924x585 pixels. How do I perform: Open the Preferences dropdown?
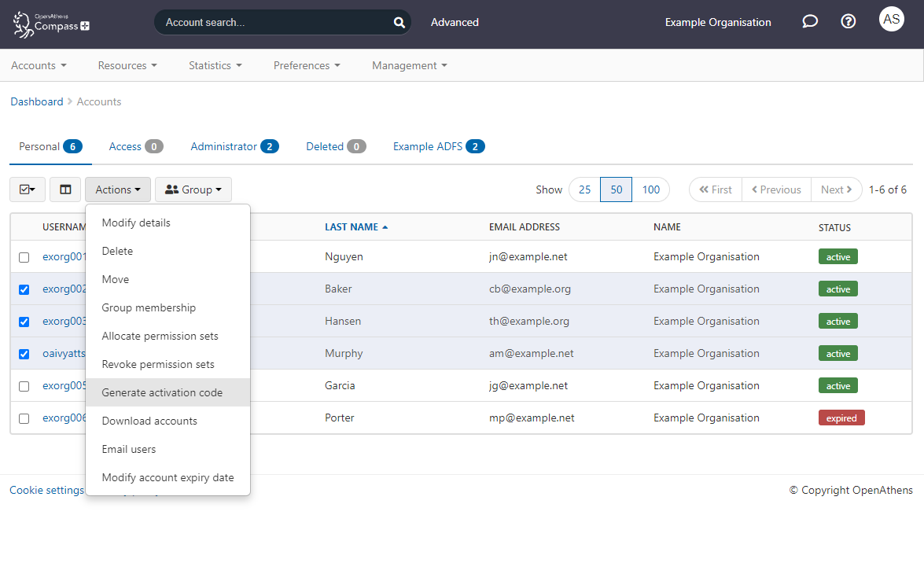pos(307,65)
